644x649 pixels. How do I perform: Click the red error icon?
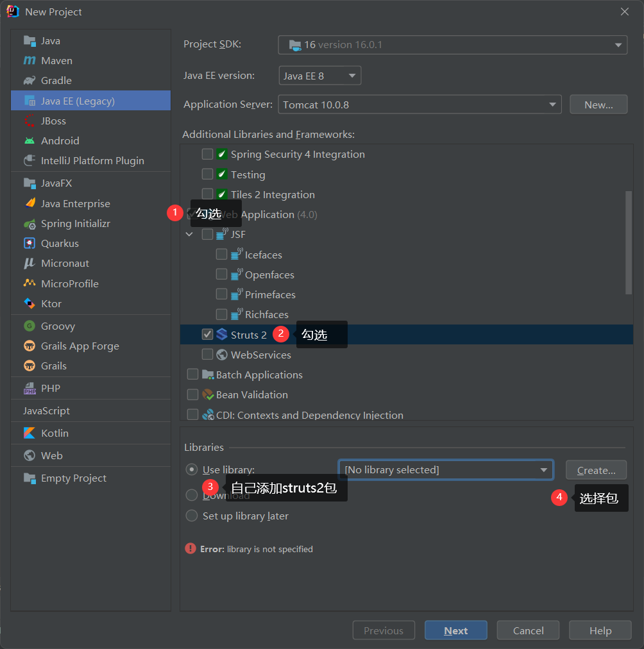191,549
